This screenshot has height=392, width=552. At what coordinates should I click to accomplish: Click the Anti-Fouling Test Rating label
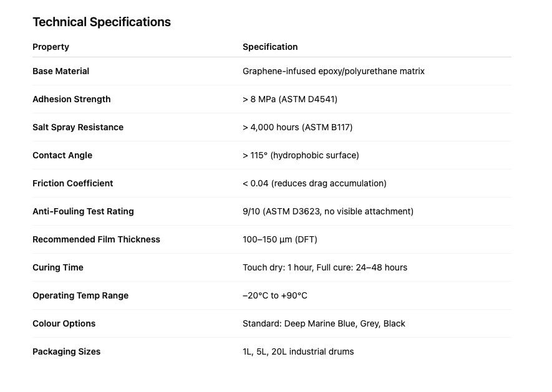tap(83, 211)
